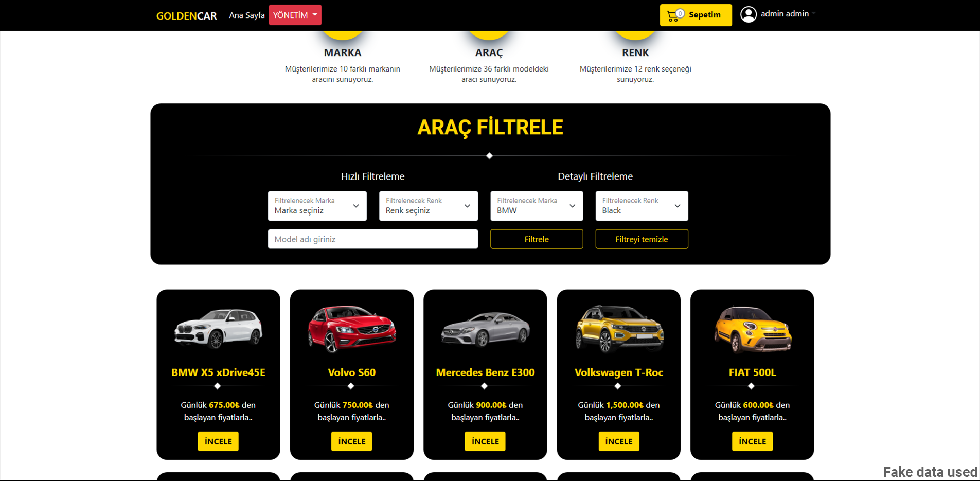The height and width of the screenshot is (481, 980).
Task: Click the BMW X5 xDrive45E title
Action: tap(218, 372)
